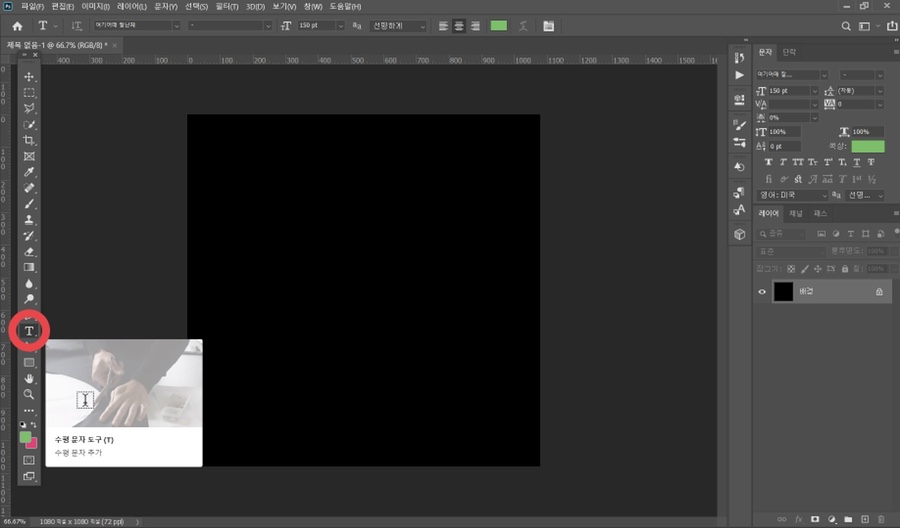Open the 3D panel cube icon
The height and width of the screenshot is (528, 900).
tap(739, 234)
